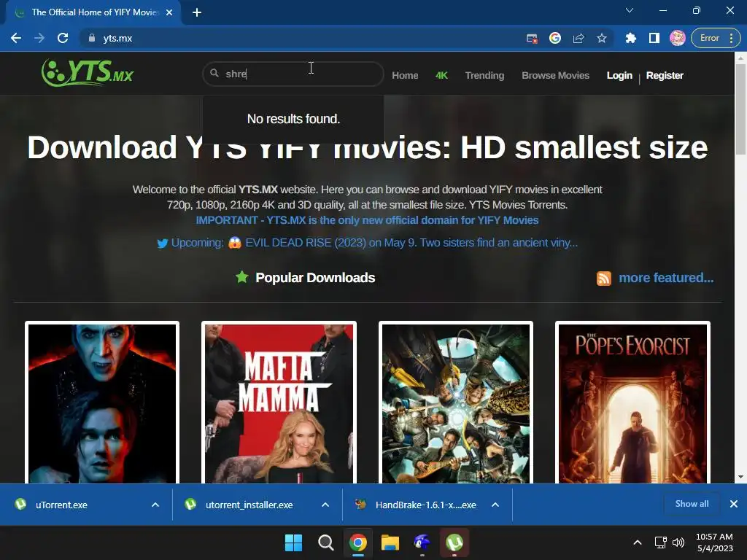Show hidden system tray icons
Image resolution: width=747 pixels, height=560 pixels.
pyautogui.click(x=638, y=542)
